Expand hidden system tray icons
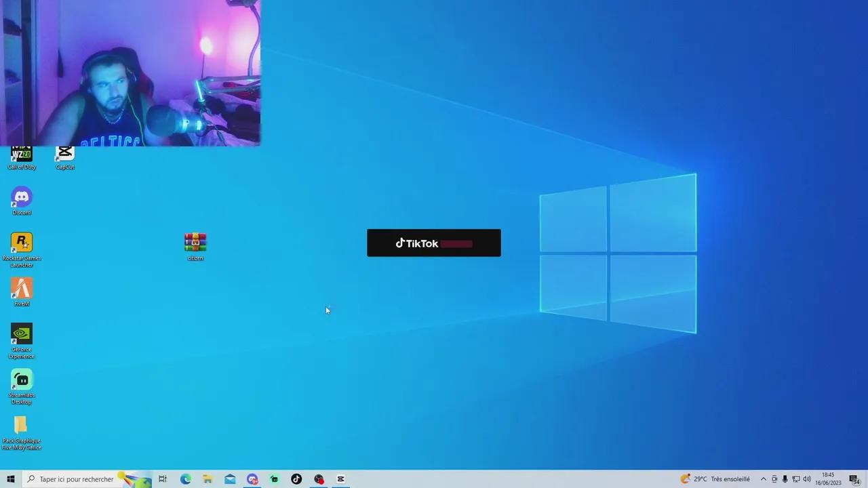 pyautogui.click(x=763, y=479)
